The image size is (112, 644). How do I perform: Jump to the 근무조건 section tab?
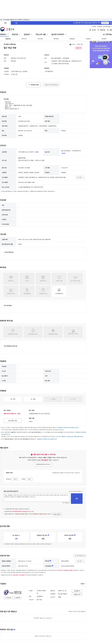pos(24,39)
